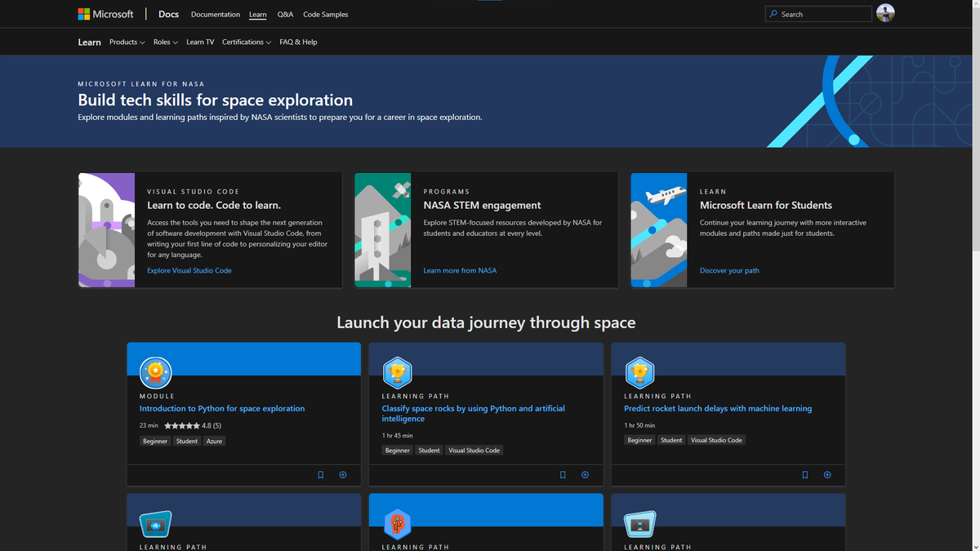
Task: Expand the Products dropdown menu
Action: click(x=127, y=42)
